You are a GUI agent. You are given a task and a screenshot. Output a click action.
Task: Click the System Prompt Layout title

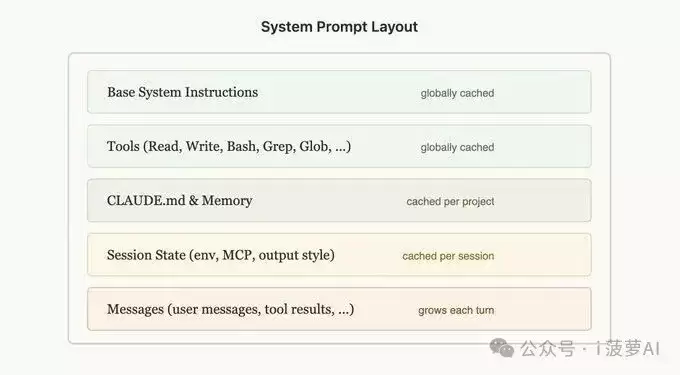pyautogui.click(x=339, y=27)
